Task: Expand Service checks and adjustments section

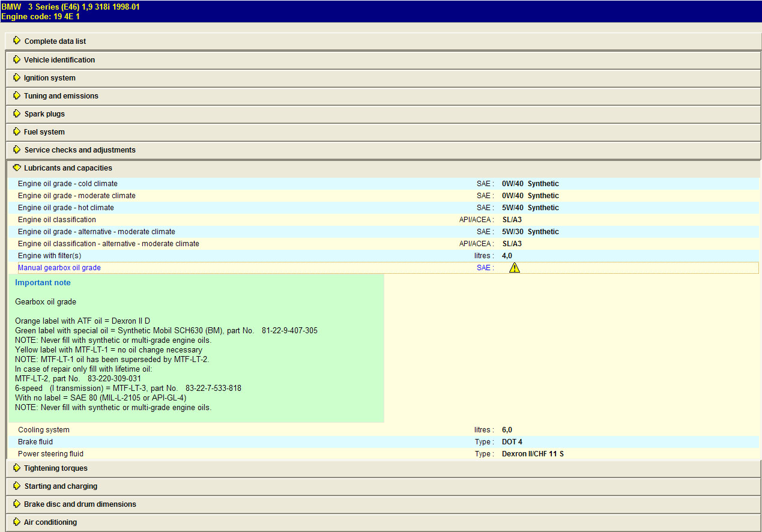Action: point(79,150)
